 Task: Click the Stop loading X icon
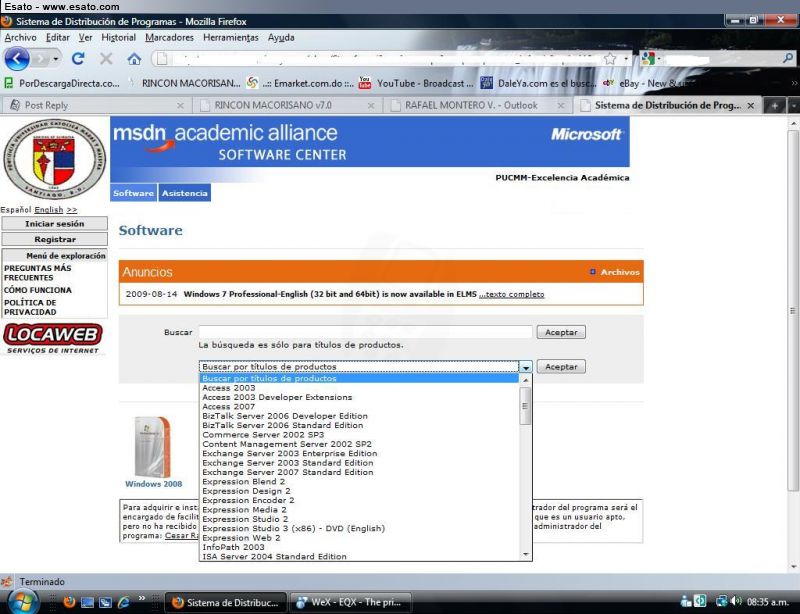pos(106,59)
